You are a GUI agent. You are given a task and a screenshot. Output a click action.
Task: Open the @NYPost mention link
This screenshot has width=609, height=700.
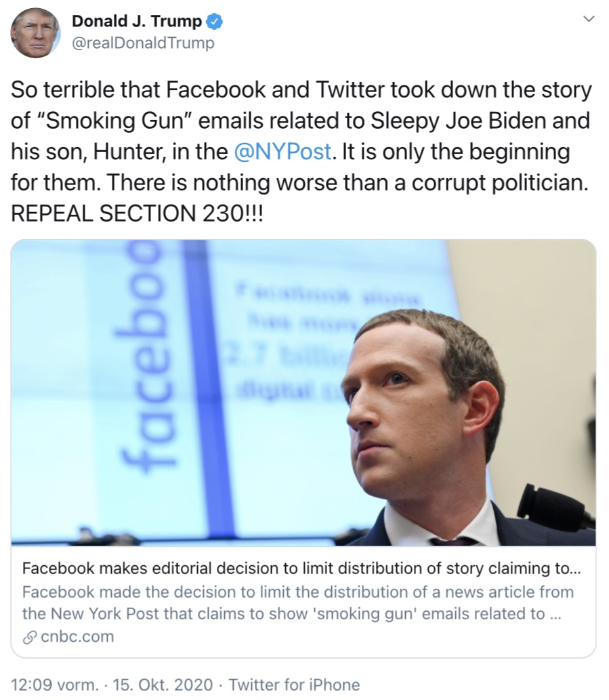click(x=282, y=152)
